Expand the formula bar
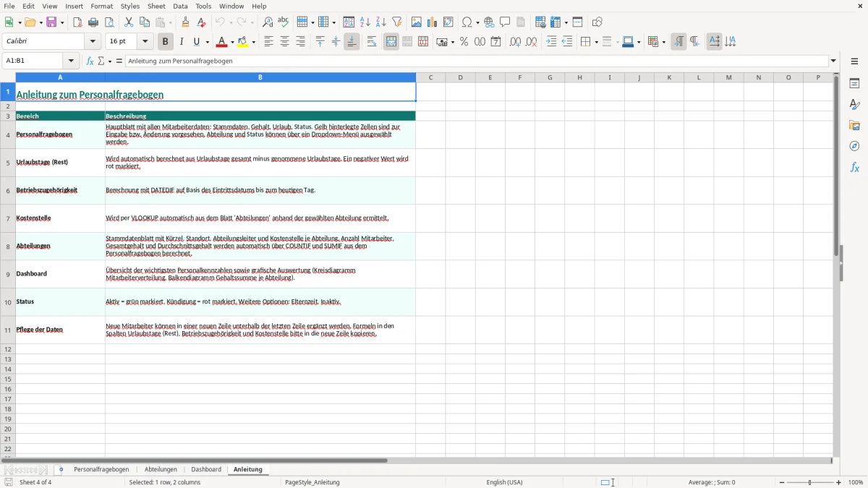This screenshot has height=488, width=868. pos(833,61)
